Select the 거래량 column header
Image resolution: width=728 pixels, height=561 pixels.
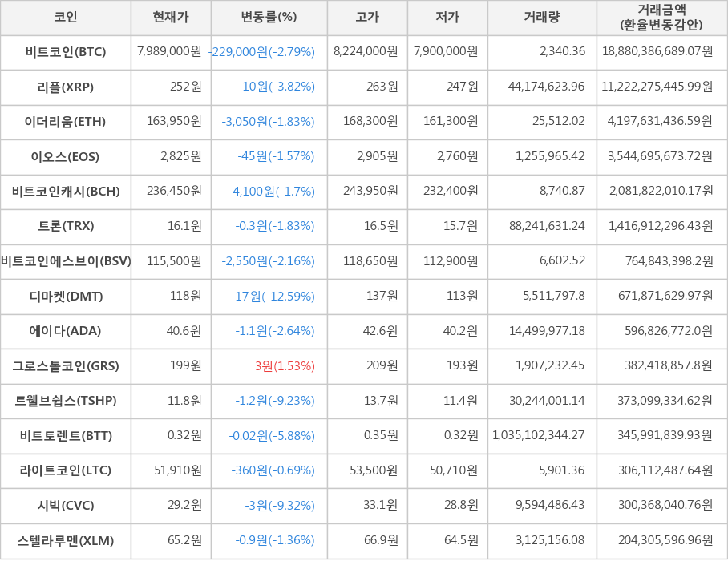coord(542,17)
